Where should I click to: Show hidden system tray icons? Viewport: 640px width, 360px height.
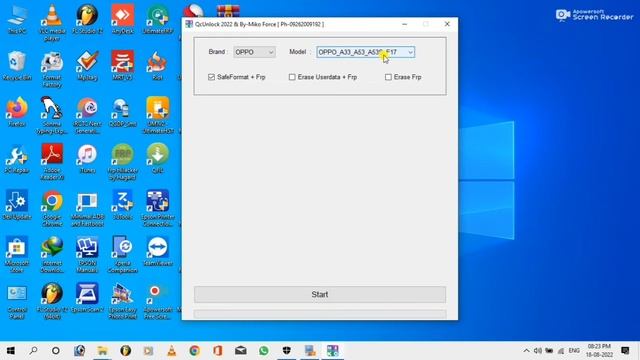[x=527, y=351]
